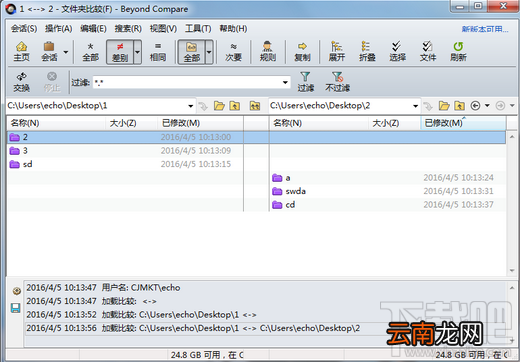Click the file list vertical scrollbar down arrow
The width and height of the screenshot is (520, 362).
click(512, 271)
